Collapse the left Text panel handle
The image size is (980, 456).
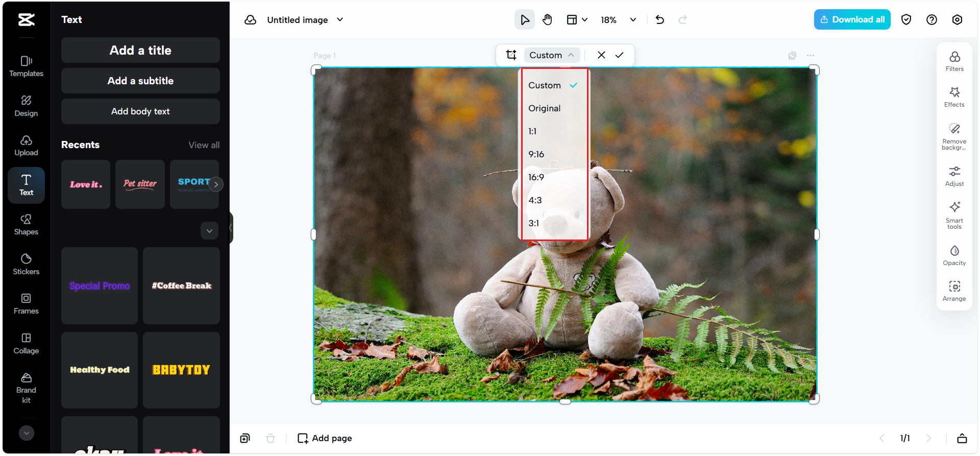231,228
